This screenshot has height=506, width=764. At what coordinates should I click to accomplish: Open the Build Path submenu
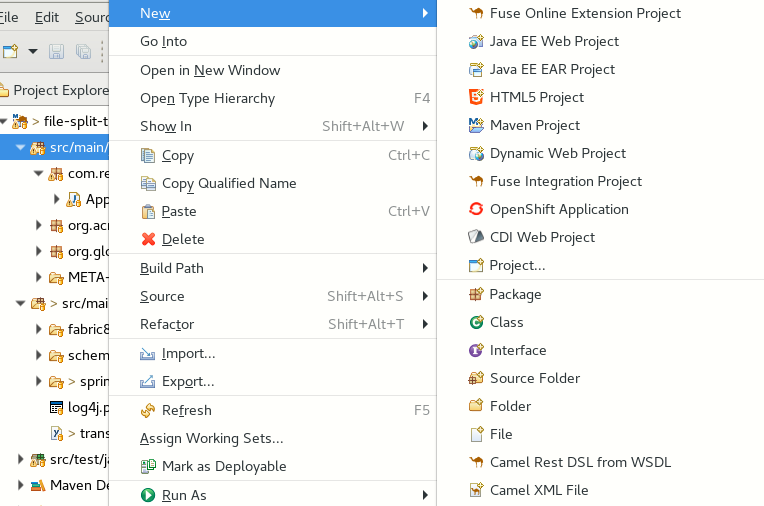click(272, 268)
